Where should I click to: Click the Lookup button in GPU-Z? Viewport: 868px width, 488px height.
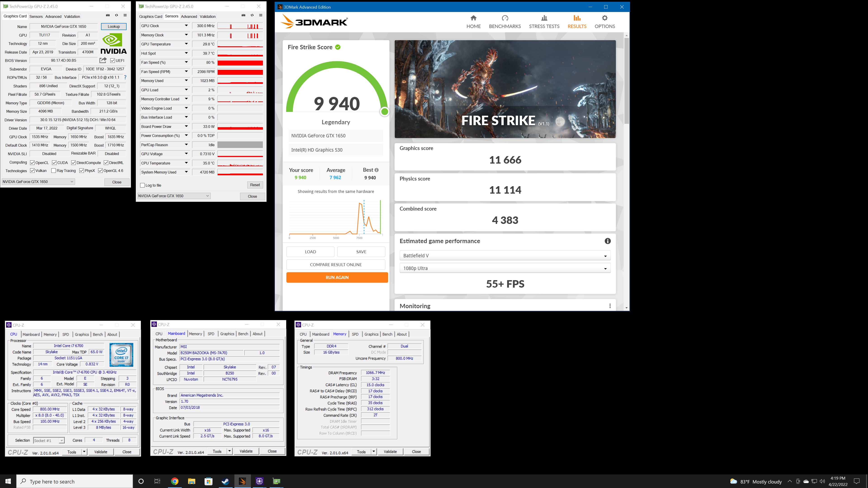tap(113, 27)
